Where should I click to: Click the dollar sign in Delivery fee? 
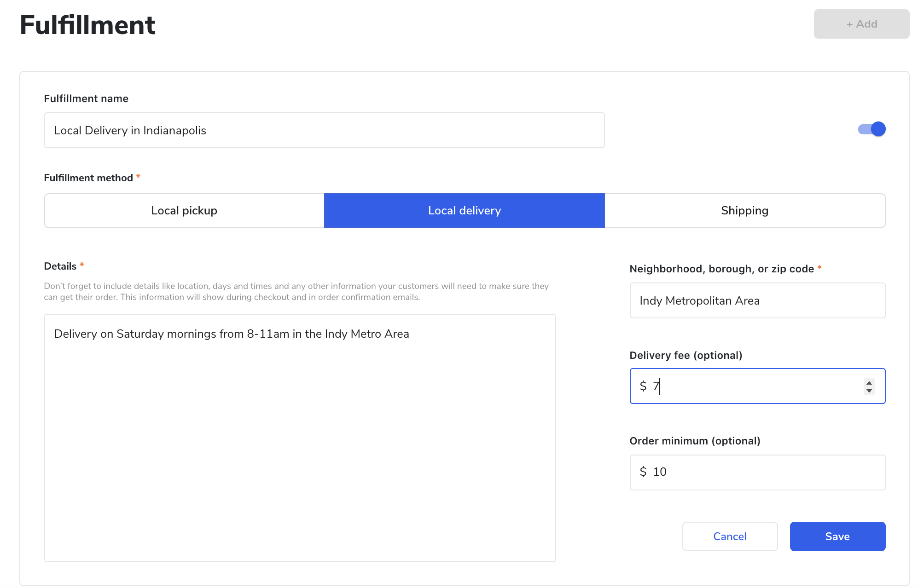pos(643,386)
